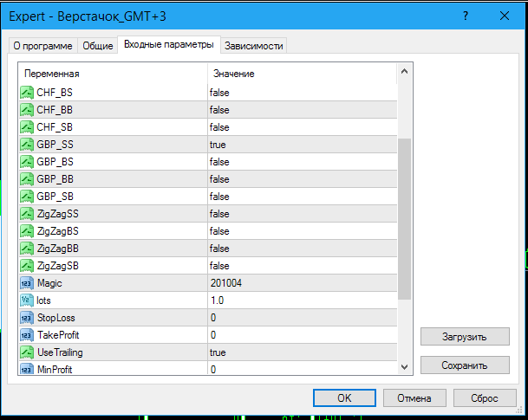Click the boolean icon beside GBP_SS
Screen dimensions: 528x420
click(27, 145)
